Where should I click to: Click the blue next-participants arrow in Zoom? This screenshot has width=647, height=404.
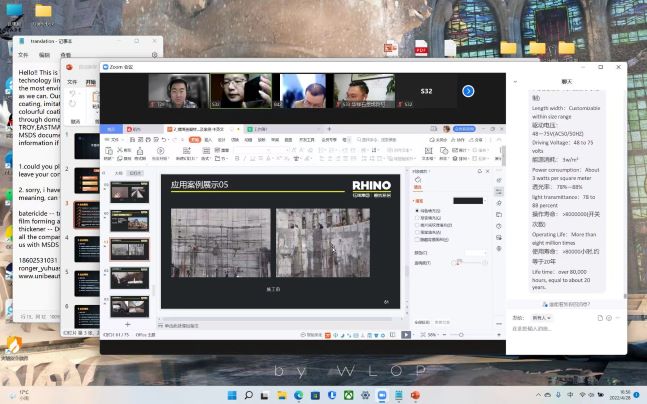click(x=468, y=91)
